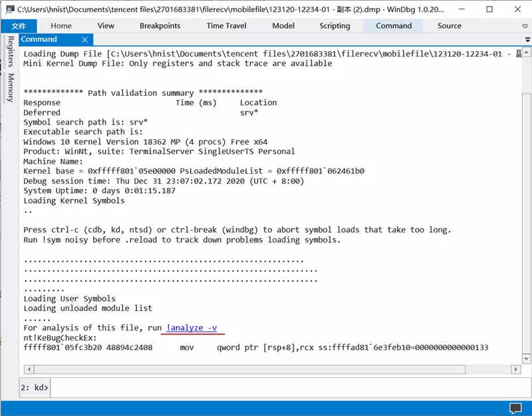Click the 'Product: WinNt' suite line
Image resolution: width=532 pixels, height=416 pixels.
(159, 152)
